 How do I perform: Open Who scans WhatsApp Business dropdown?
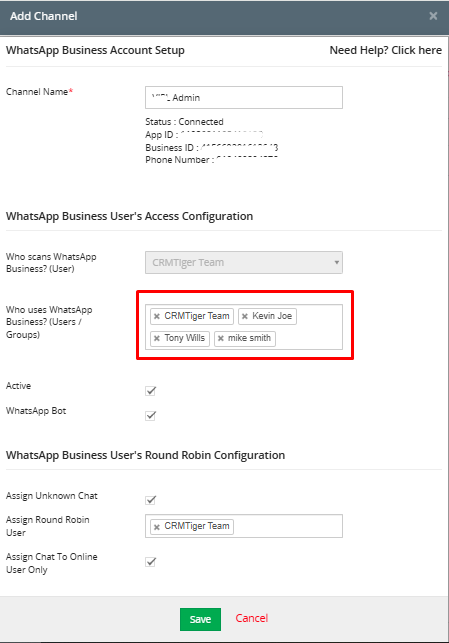244,262
